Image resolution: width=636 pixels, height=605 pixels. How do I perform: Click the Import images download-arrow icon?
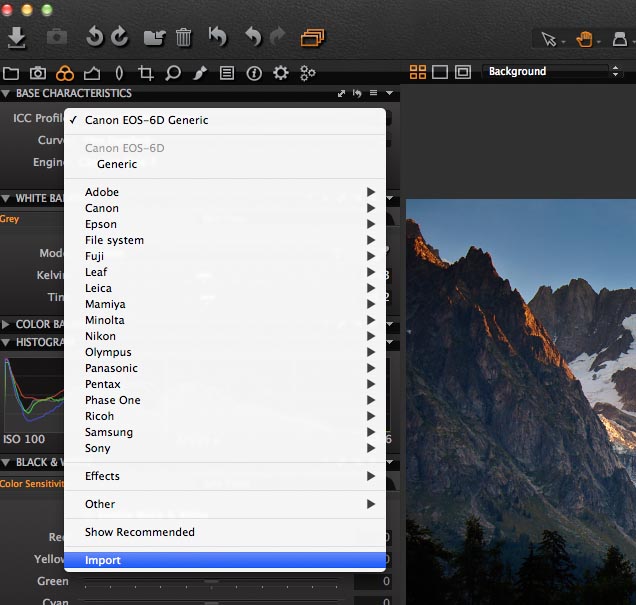tap(17, 38)
